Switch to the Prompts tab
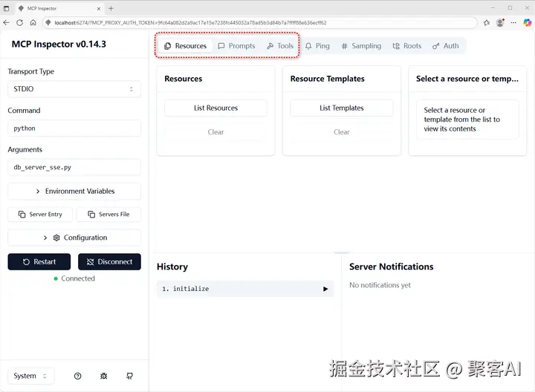 236,46
